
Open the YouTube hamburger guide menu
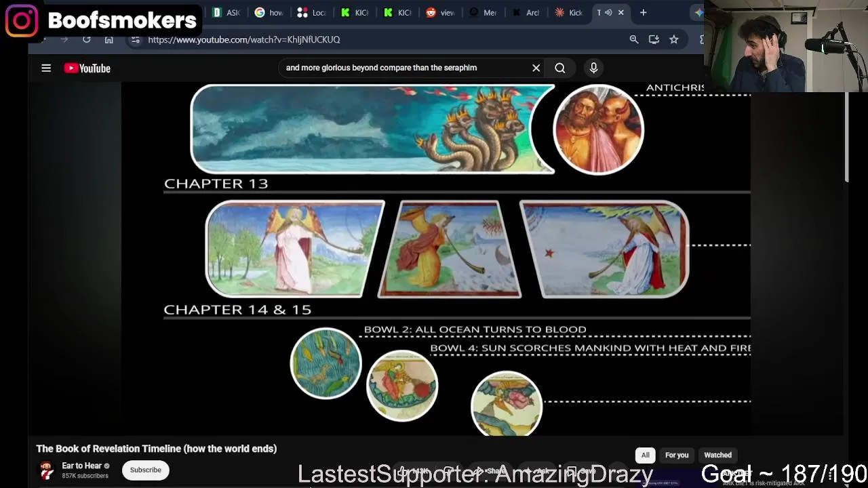click(46, 68)
